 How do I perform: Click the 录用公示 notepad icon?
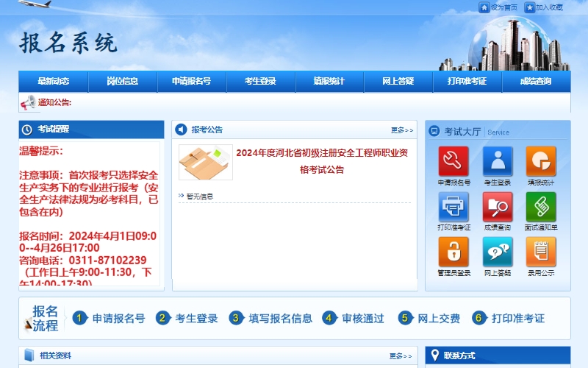click(x=541, y=251)
